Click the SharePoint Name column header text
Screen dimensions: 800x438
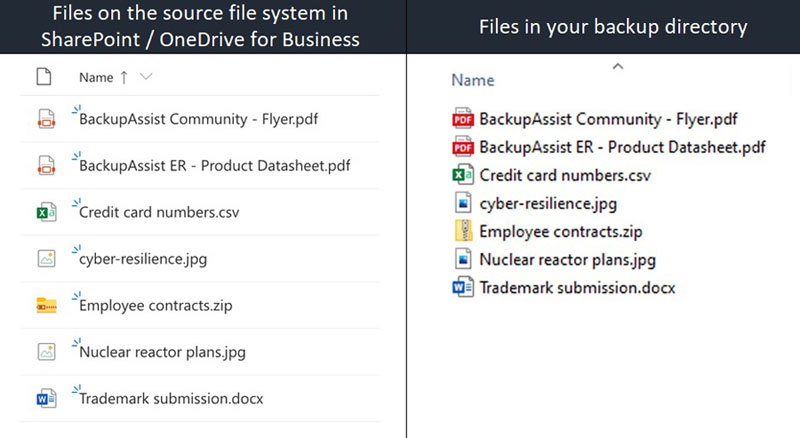tap(96, 77)
